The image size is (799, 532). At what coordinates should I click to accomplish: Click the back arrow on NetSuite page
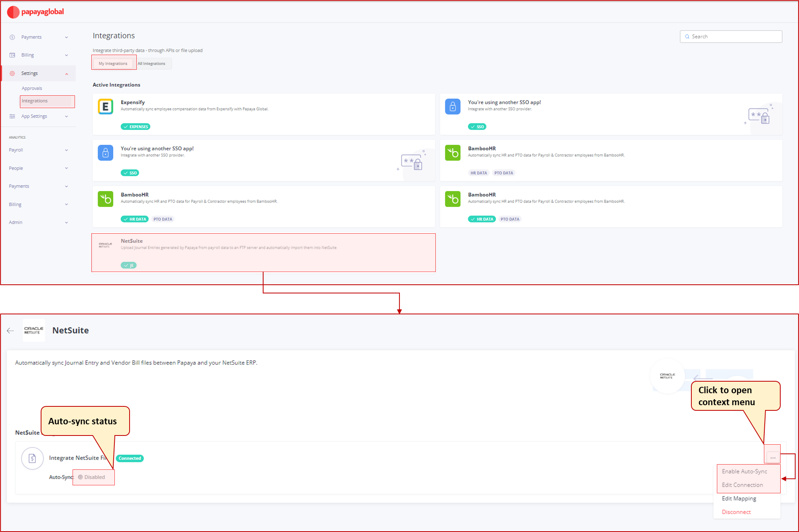pyautogui.click(x=10, y=331)
